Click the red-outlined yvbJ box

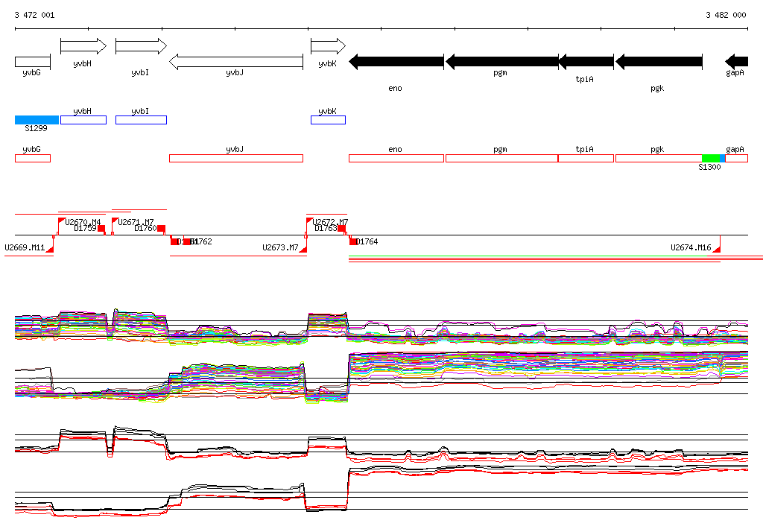point(236,158)
